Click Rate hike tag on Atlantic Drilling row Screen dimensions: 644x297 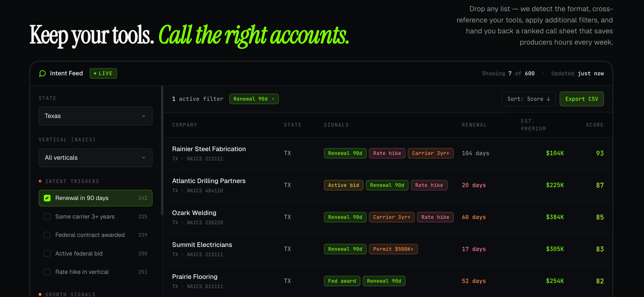429,185
